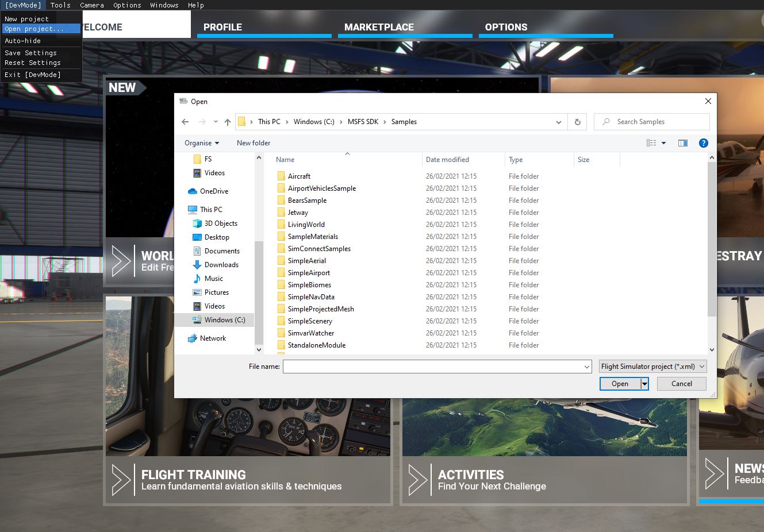Click the Refresh button beside address bar
This screenshot has width=764, height=532.
click(577, 122)
